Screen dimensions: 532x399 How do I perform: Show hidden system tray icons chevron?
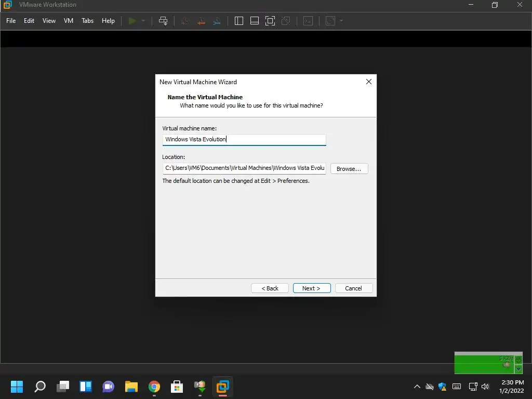click(417, 387)
